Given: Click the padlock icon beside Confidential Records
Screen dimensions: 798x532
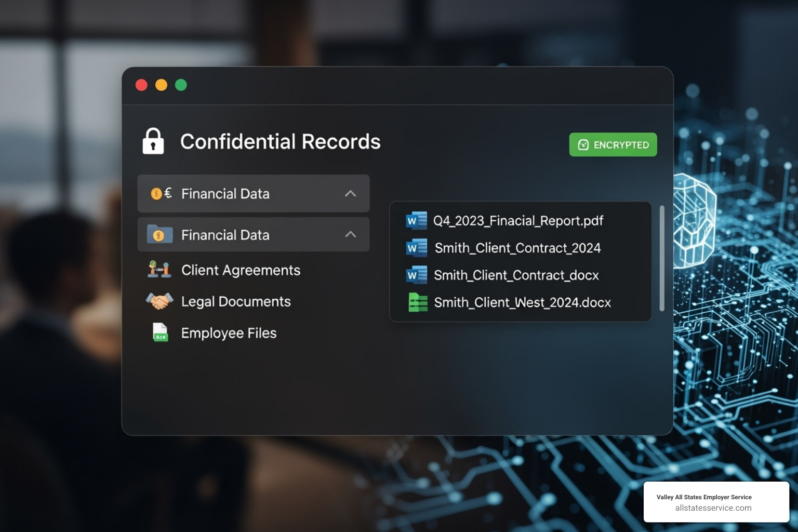Looking at the screenshot, I should [153, 141].
